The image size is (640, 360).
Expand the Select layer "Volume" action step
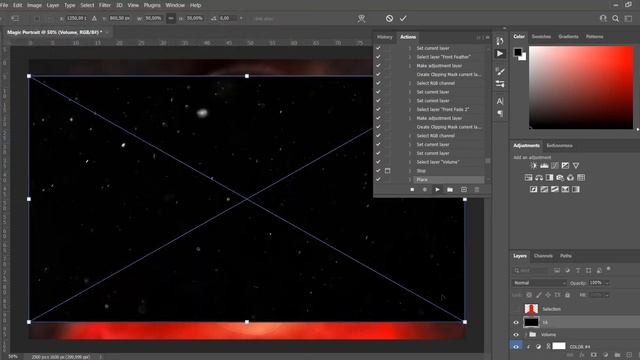(410, 162)
